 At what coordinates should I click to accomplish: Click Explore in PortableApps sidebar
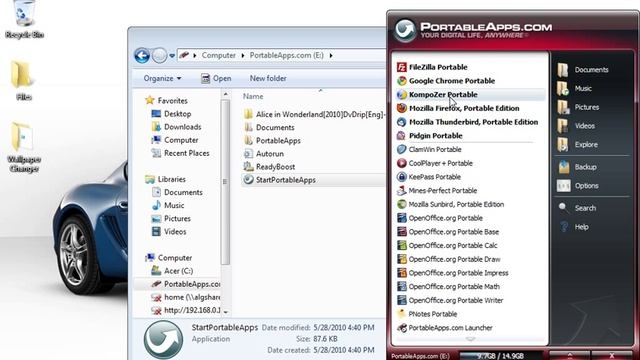(x=578, y=144)
